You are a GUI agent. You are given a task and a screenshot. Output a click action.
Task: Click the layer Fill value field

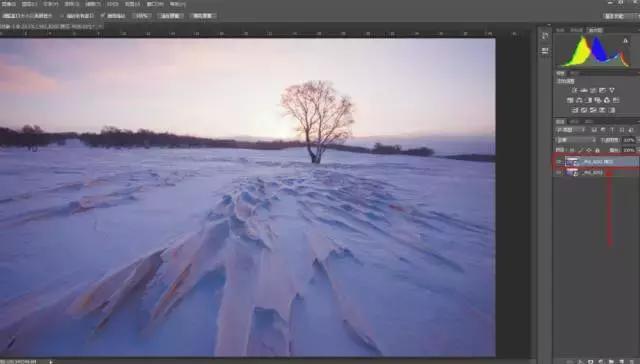click(629, 150)
